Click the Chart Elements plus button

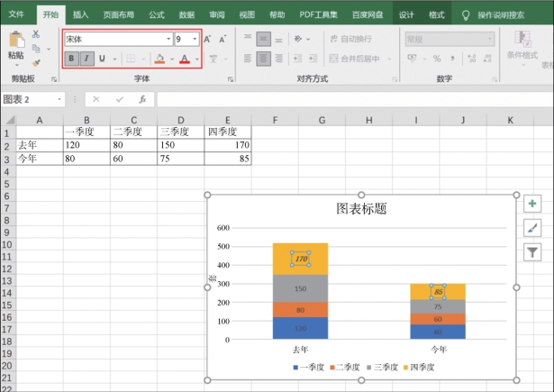pos(531,205)
